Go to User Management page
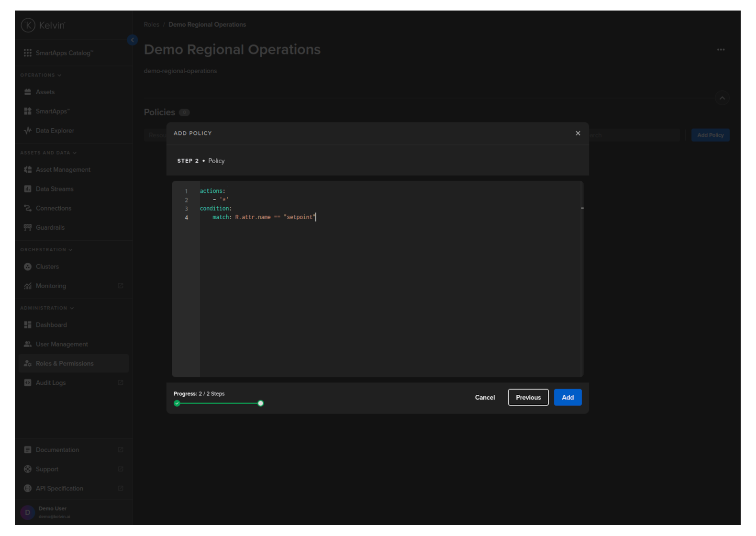 point(62,344)
